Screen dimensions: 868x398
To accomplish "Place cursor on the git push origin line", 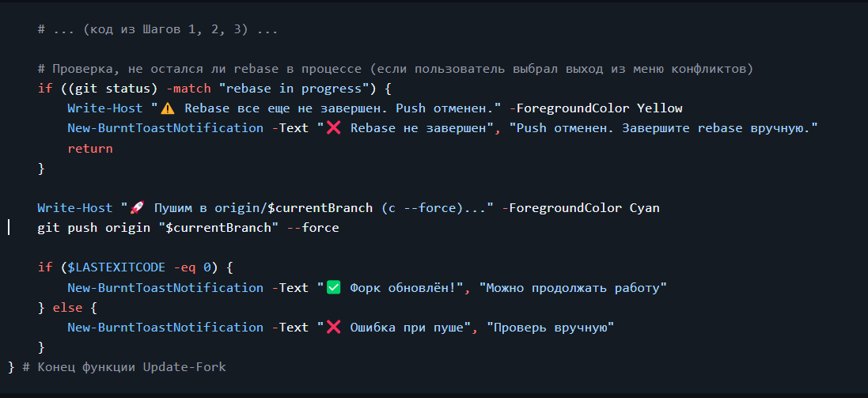I will (x=188, y=228).
